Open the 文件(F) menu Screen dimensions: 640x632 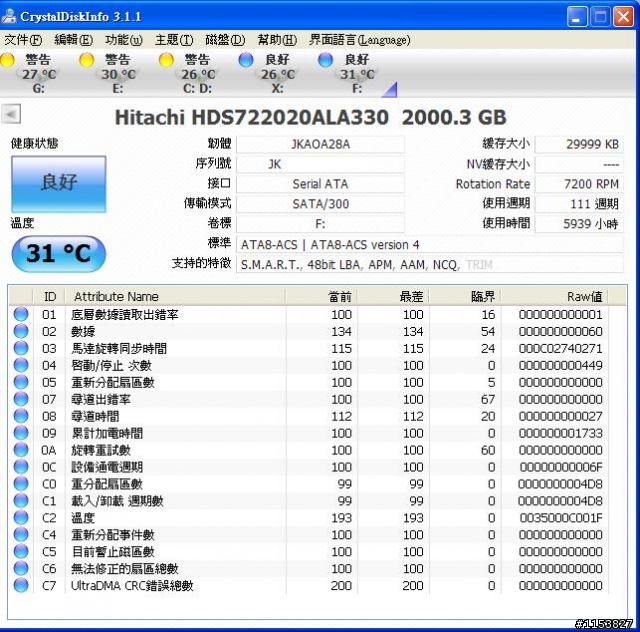coord(23,40)
